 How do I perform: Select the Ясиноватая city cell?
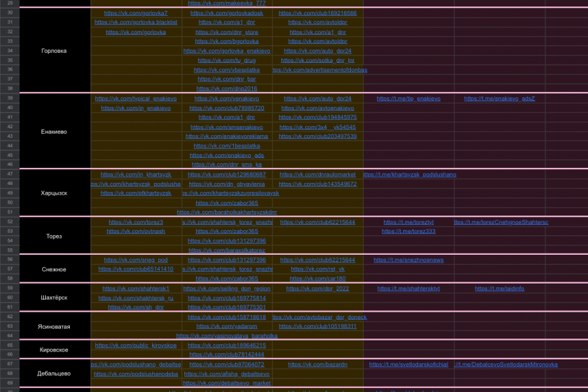coord(54,327)
